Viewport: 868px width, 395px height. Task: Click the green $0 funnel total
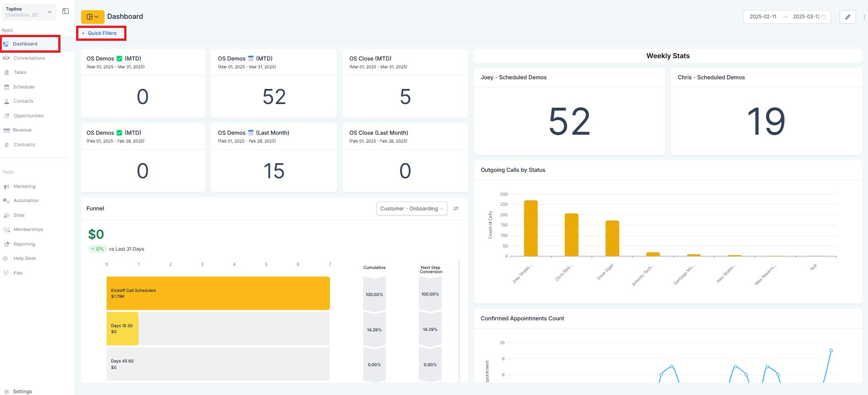(x=96, y=234)
